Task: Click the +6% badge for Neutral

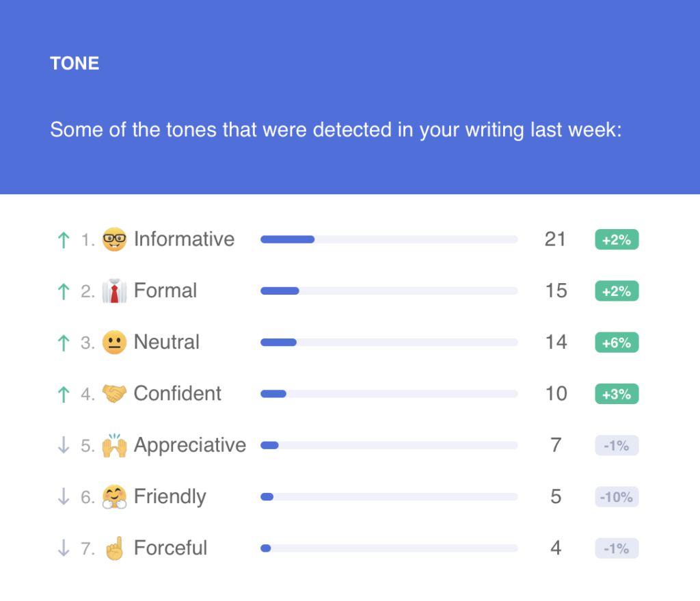Action: (x=617, y=343)
